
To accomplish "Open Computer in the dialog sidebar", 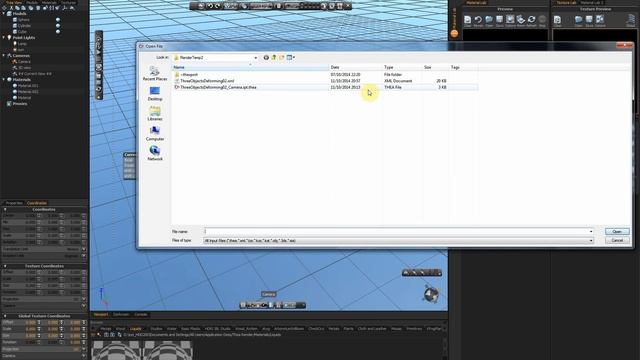I will pos(155,133).
